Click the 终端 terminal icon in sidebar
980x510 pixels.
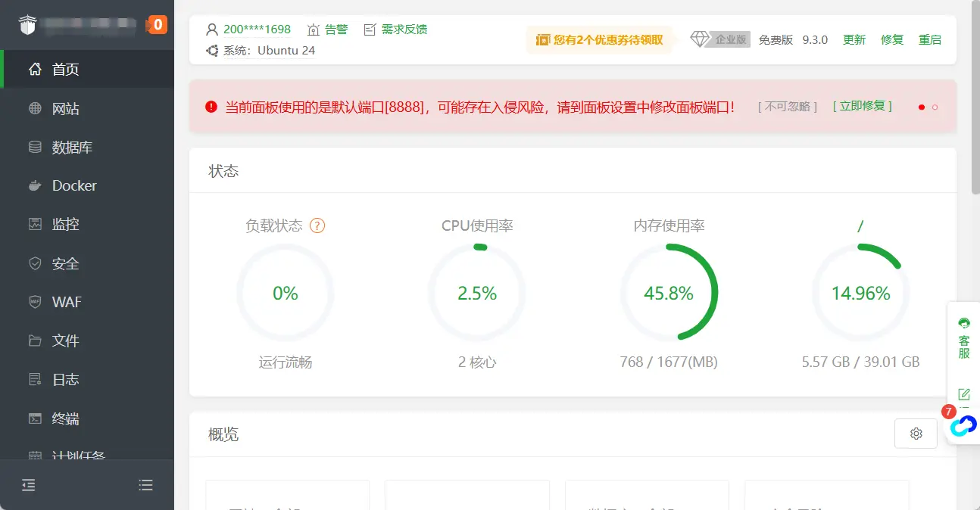(35, 418)
